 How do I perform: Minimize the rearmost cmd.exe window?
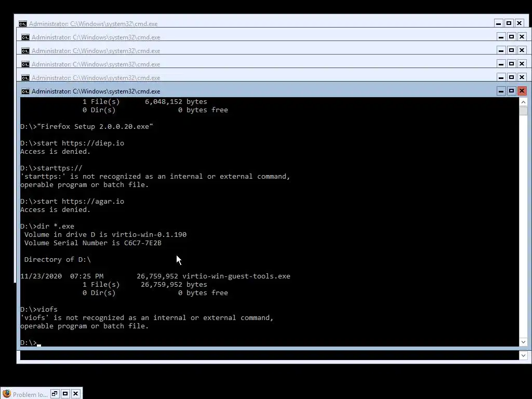click(498, 23)
